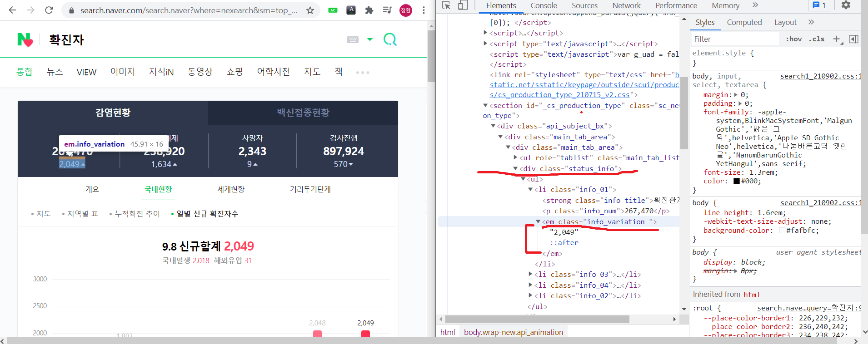Image resolution: width=868 pixels, height=344 pixels.
Task: Click the black #000 color swatch
Action: 737,181
